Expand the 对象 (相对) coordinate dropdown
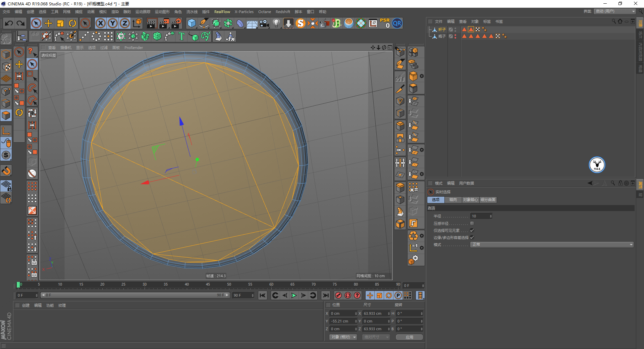The image size is (644, 349). tap(343, 337)
